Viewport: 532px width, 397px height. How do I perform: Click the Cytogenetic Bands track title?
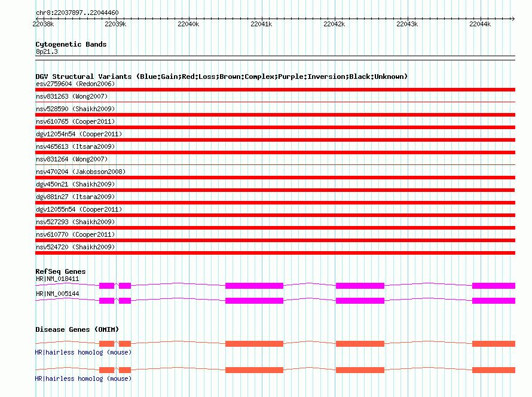[x=71, y=44]
